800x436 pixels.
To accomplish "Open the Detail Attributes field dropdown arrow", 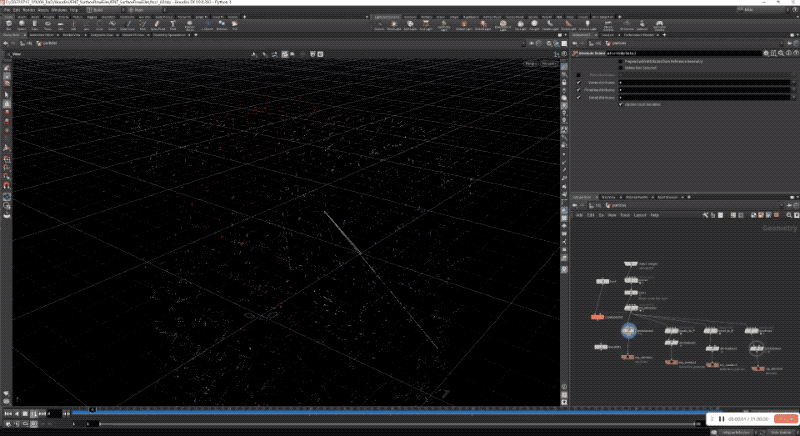I will (793, 97).
